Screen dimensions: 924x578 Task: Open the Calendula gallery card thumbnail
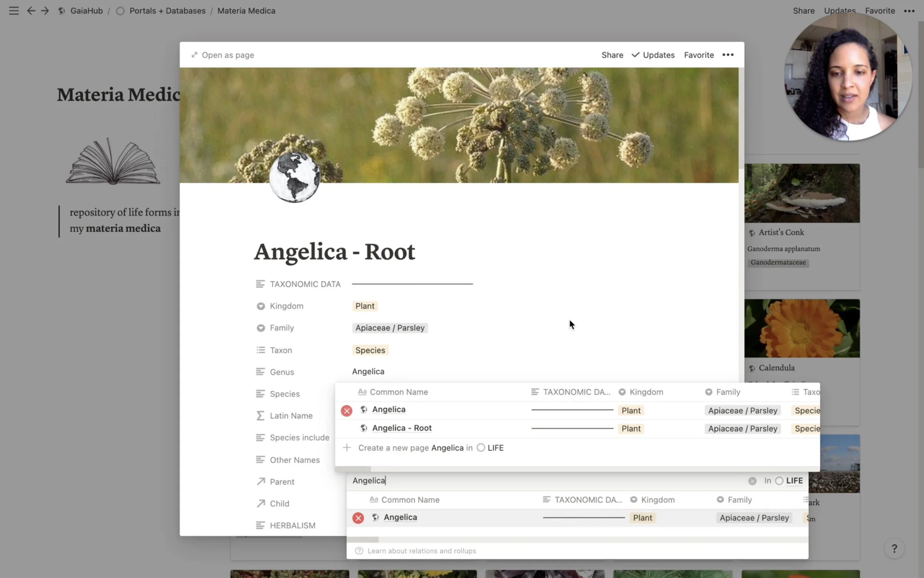point(802,328)
